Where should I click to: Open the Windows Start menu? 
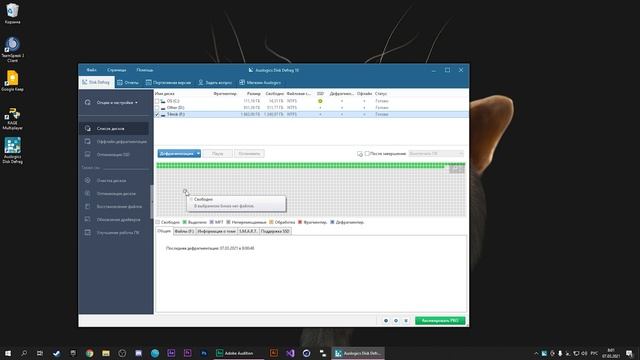tap(8, 353)
